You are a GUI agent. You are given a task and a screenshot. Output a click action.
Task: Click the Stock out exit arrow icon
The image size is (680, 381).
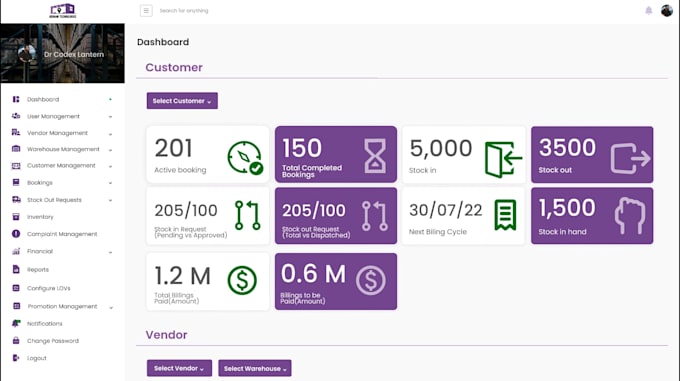point(631,159)
